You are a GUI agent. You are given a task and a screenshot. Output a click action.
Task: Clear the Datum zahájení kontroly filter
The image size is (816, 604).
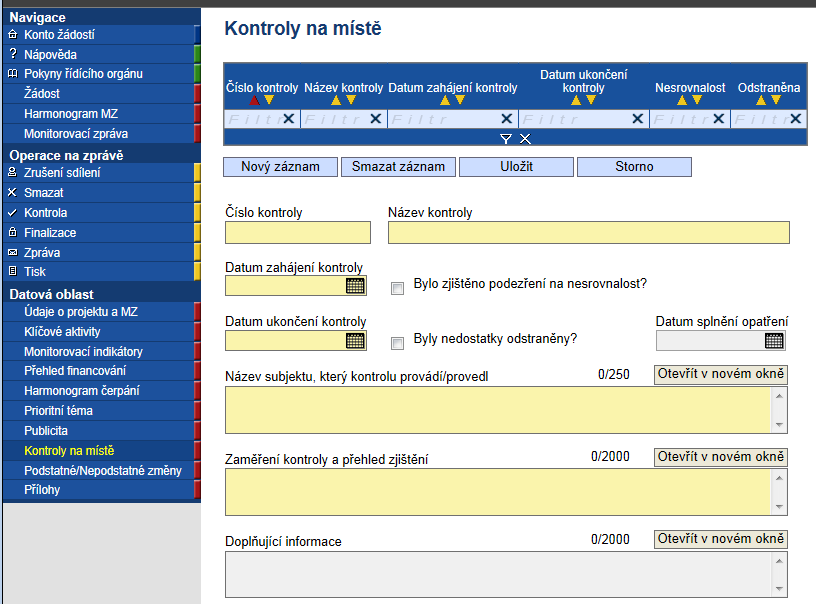[x=506, y=119]
